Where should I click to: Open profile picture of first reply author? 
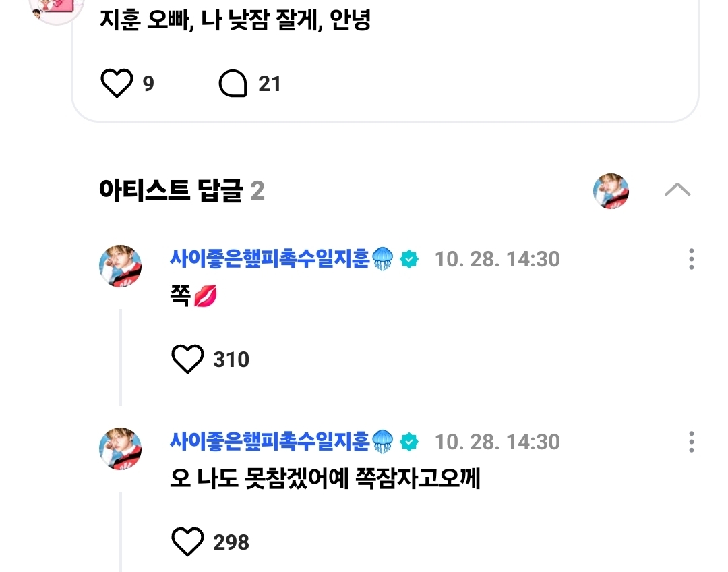[120, 266]
